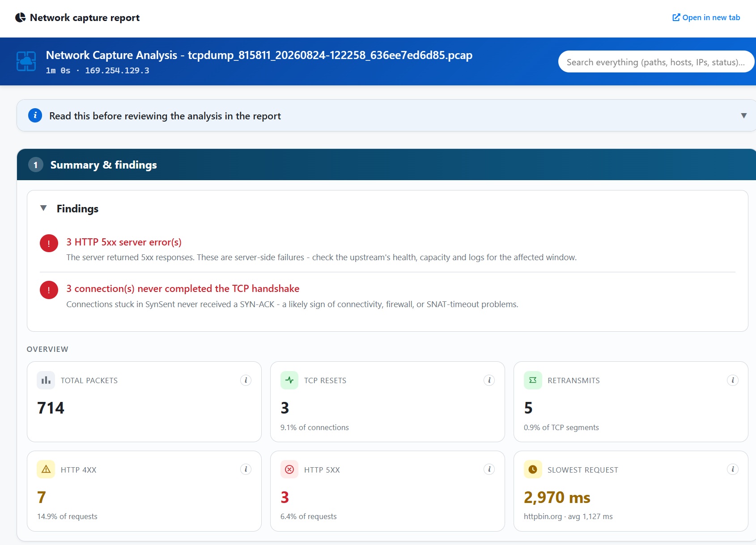Show info for the HTTP 4XX card
Image resolution: width=756 pixels, height=545 pixels.
[246, 469]
